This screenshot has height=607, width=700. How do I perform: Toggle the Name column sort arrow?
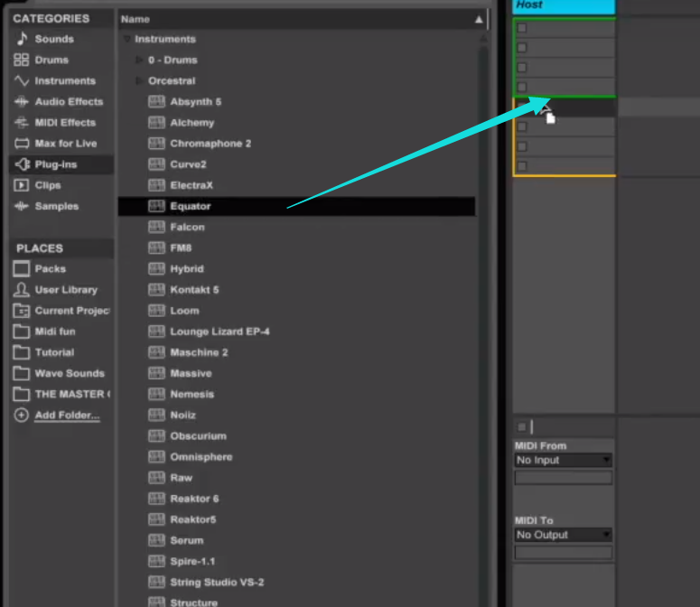pos(479,19)
